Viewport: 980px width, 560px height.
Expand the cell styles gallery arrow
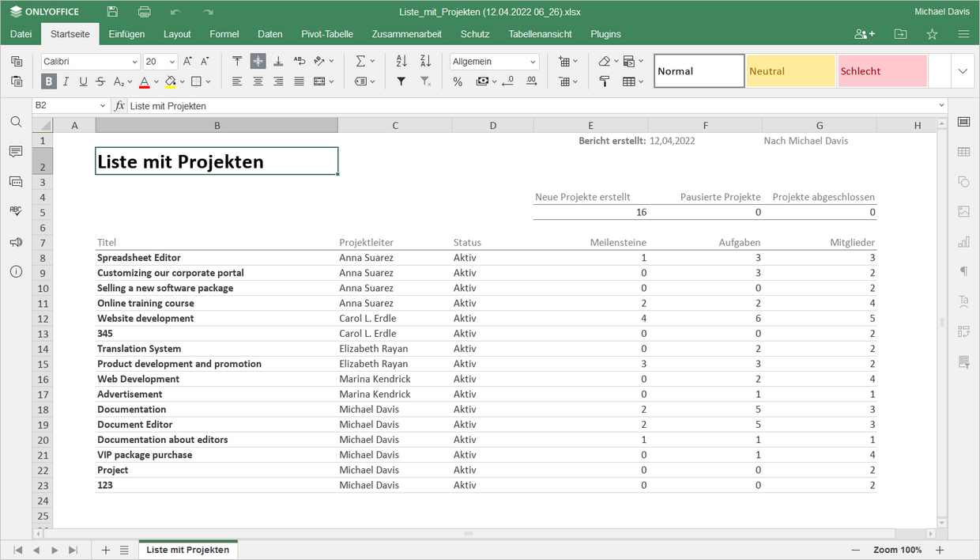[x=963, y=71]
